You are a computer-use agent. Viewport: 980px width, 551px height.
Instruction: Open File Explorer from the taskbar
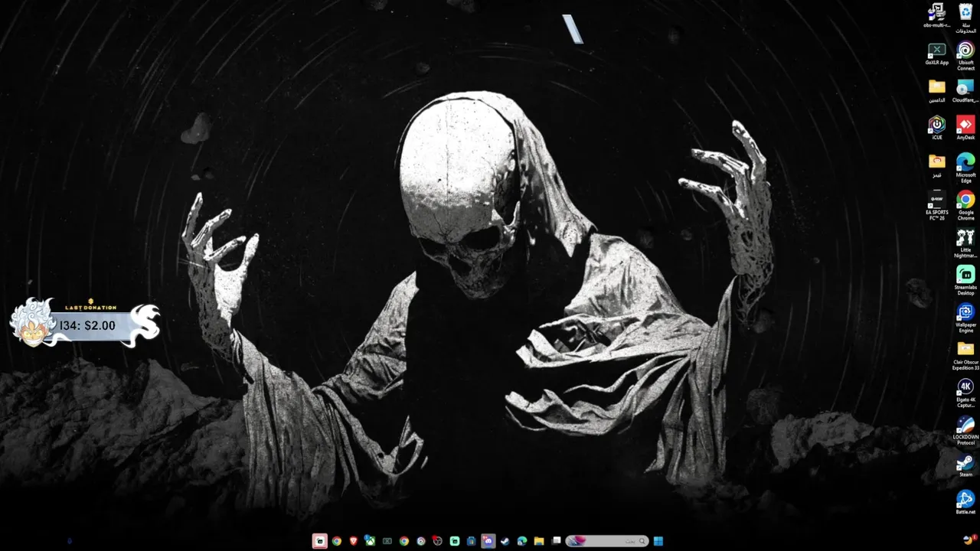tap(538, 541)
